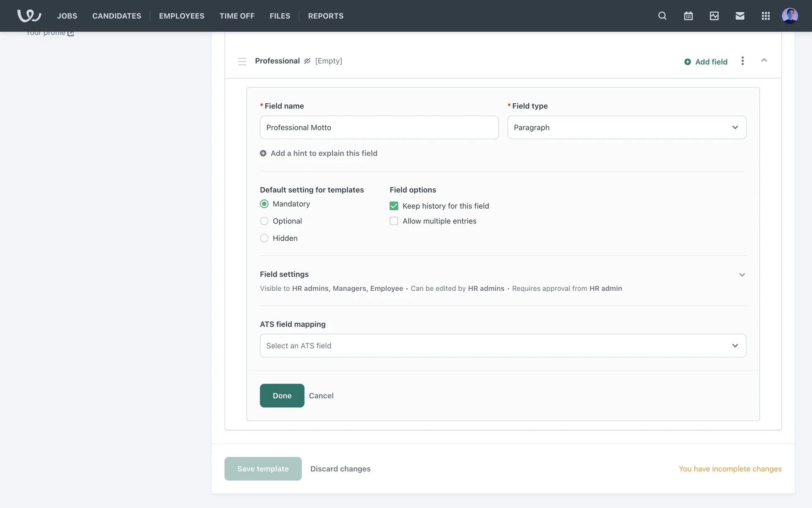Click the Professional section drag handle
The height and width of the screenshot is (508, 812).
(x=242, y=61)
